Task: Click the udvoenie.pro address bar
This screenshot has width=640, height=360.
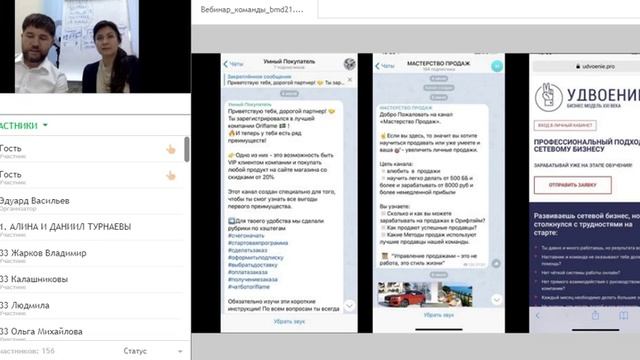Action: pyautogui.click(x=586, y=66)
